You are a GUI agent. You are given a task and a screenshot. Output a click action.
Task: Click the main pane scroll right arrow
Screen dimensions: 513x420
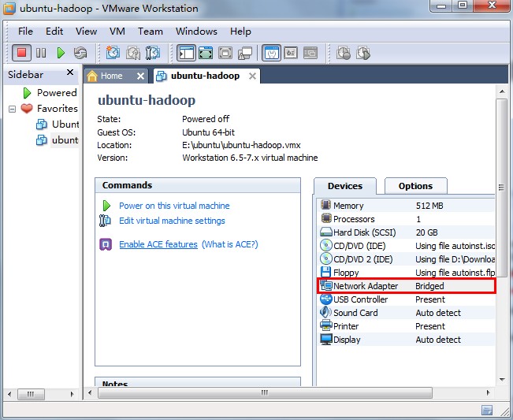[488, 392]
